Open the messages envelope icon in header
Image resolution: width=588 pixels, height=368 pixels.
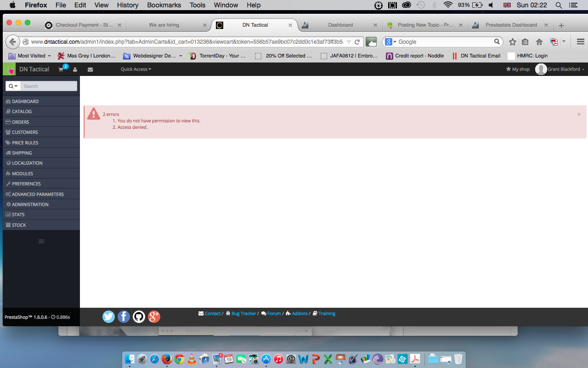pyautogui.click(x=90, y=69)
